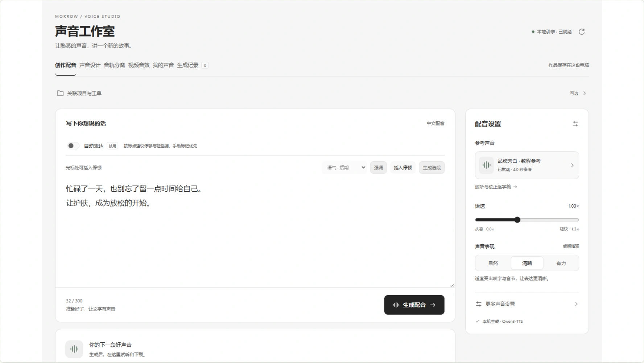
Task: Click the textarea resize grip corner
Action: (453, 285)
